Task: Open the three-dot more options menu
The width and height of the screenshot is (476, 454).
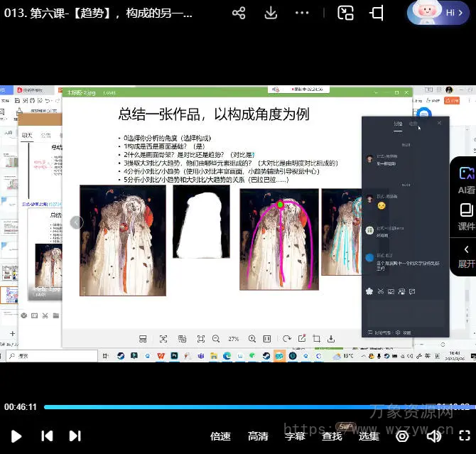Action: pyautogui.click(x=303, y=13)
